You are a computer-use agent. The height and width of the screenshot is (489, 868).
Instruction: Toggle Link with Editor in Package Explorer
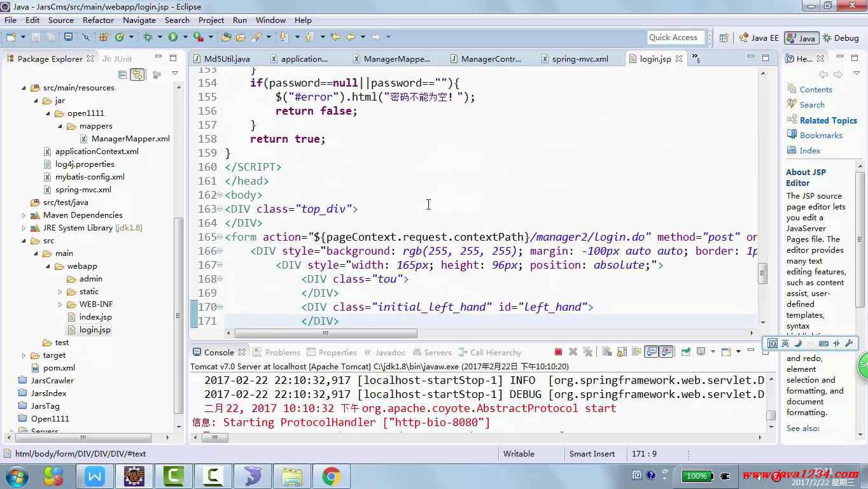click(x=137, y=74)
